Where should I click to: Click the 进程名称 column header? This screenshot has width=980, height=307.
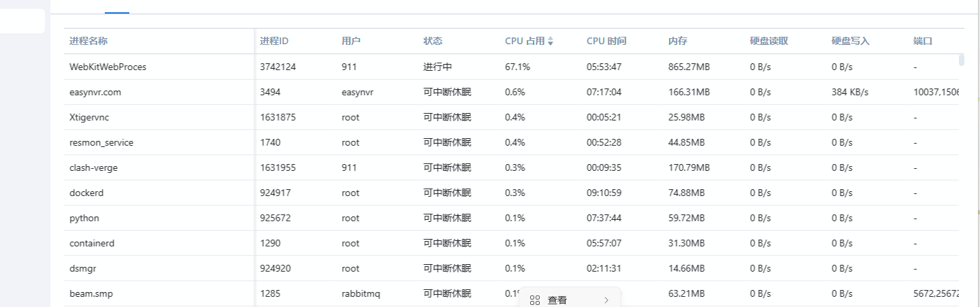click(x=88, y=41)
